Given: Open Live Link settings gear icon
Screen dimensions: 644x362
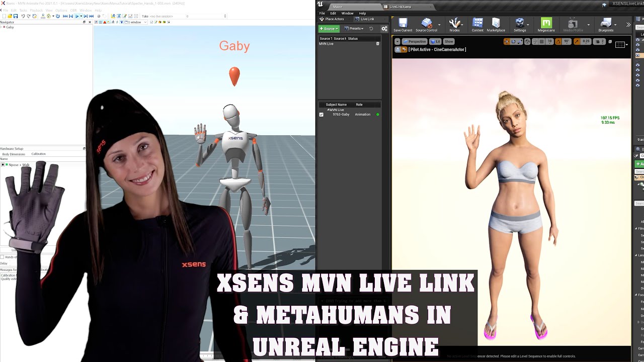Looking at the screenshot, I should pyautogui.click(x=384, y=29).
